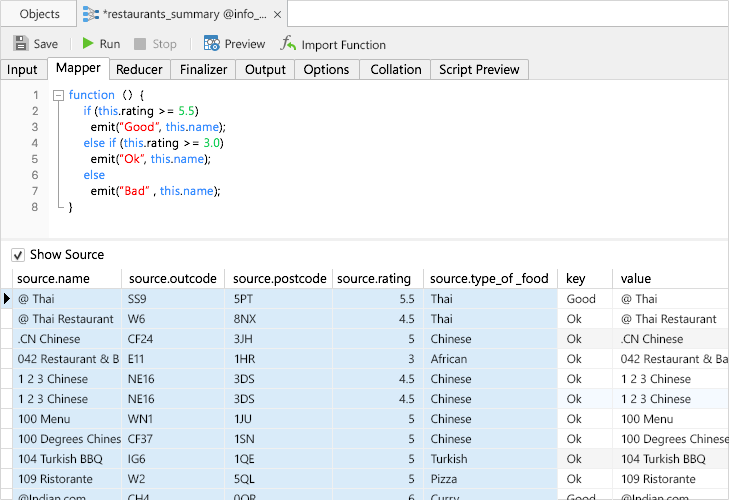Click line number 8 in the gutter
The image size is (729, 500).
tap(35, 207)
